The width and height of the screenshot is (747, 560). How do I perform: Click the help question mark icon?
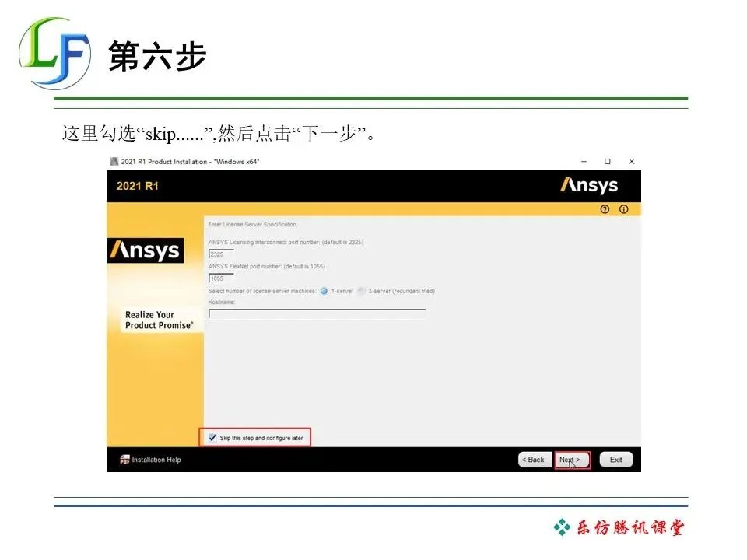605,209
